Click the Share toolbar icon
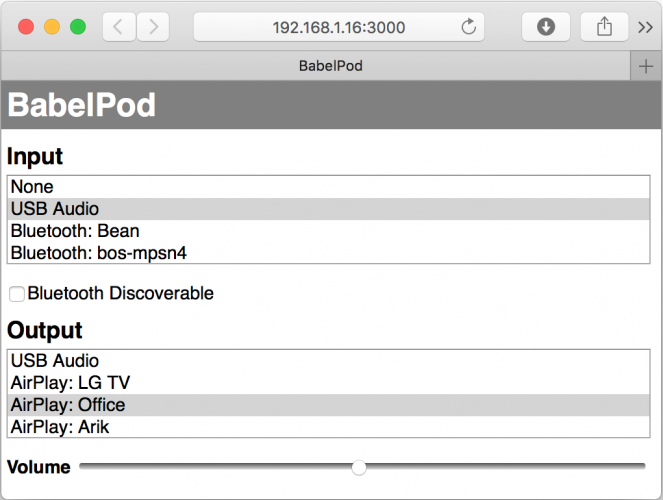The width and height of the screenshot is (663, 500). pos(604,27)
